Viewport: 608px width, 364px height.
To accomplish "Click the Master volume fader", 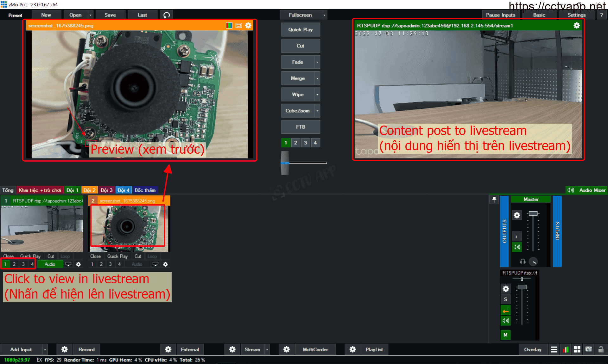I will pos(533,213).
